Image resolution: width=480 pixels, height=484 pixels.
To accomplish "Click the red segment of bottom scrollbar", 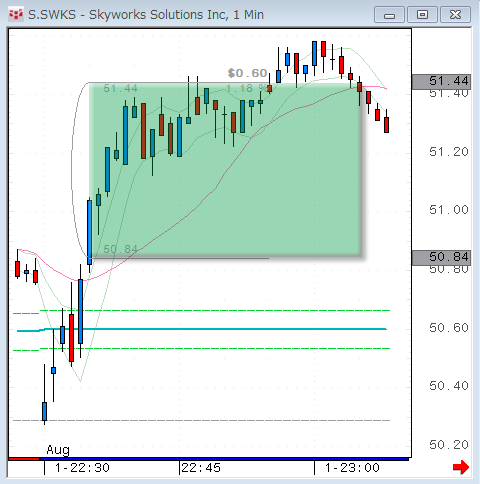I will [x=24, y=459].
